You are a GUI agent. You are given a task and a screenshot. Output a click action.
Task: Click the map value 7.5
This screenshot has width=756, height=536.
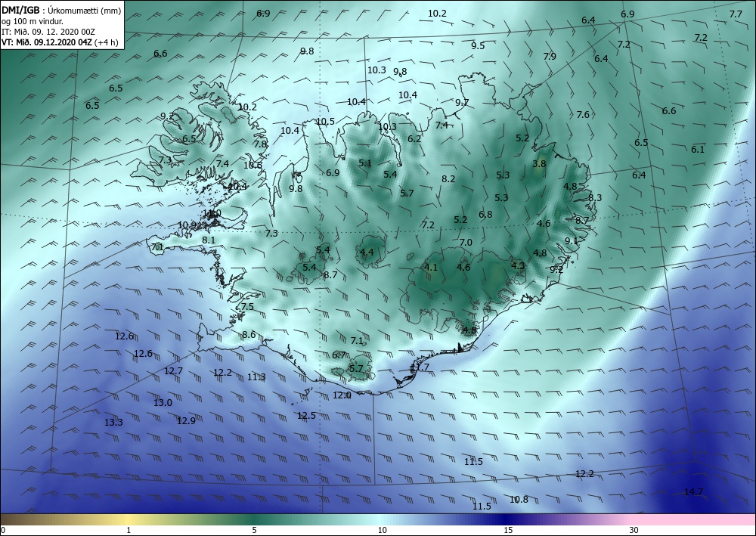tap(247, 307)
